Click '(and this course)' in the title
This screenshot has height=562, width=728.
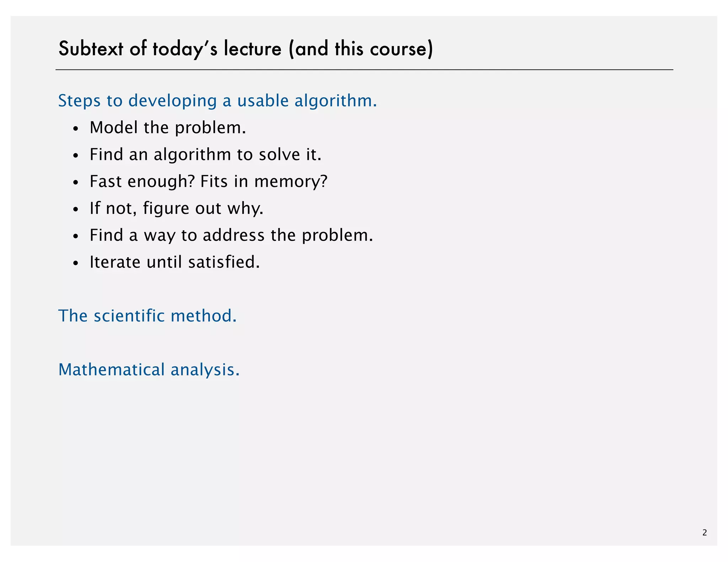(x=361, y=49)
